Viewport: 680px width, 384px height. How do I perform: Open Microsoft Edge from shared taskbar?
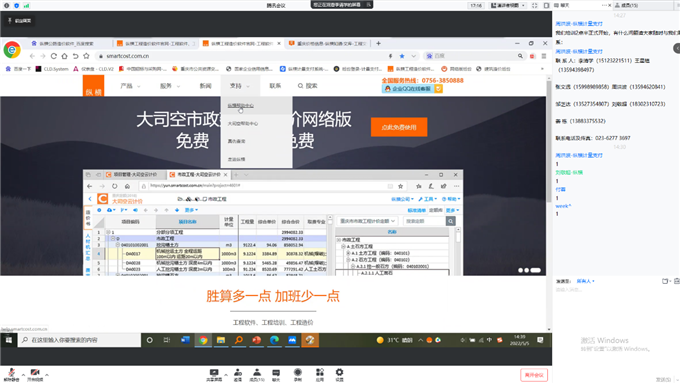(274, 340)
